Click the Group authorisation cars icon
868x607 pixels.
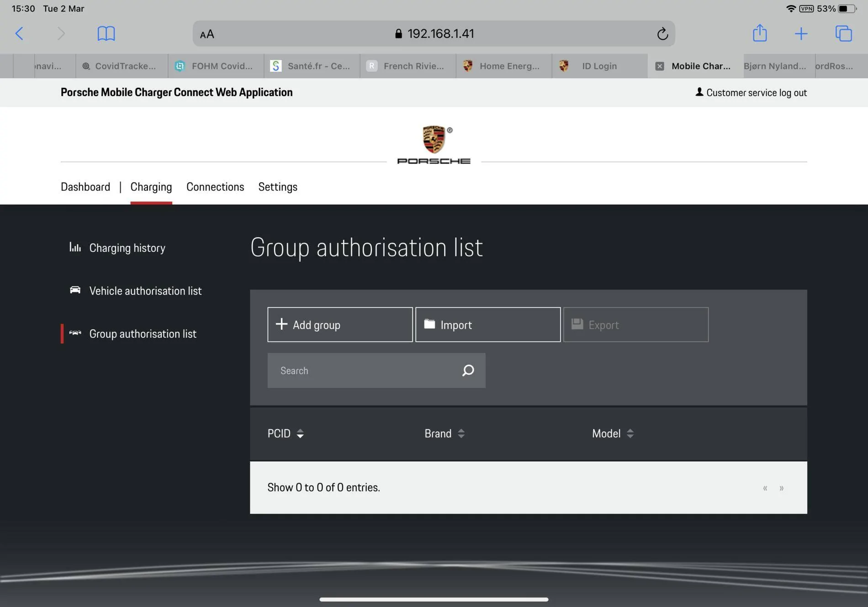pyautogui.click(x=75, y=333)
